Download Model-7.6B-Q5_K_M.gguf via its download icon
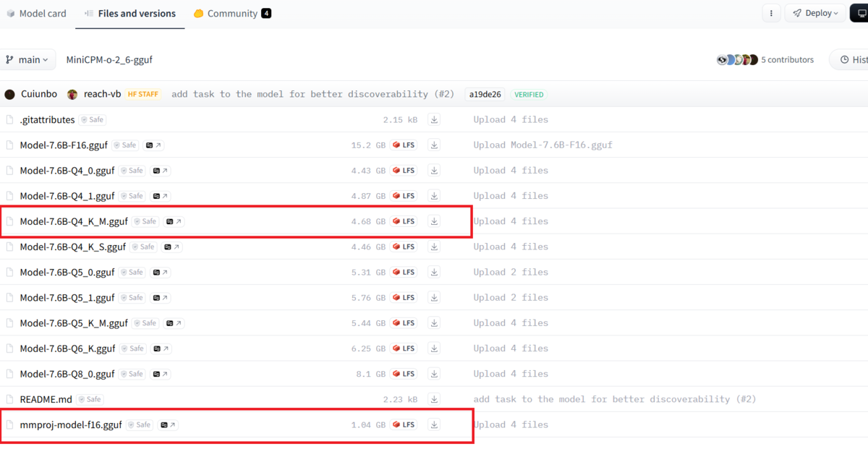The image size is (868, 449). pos(434,323)
